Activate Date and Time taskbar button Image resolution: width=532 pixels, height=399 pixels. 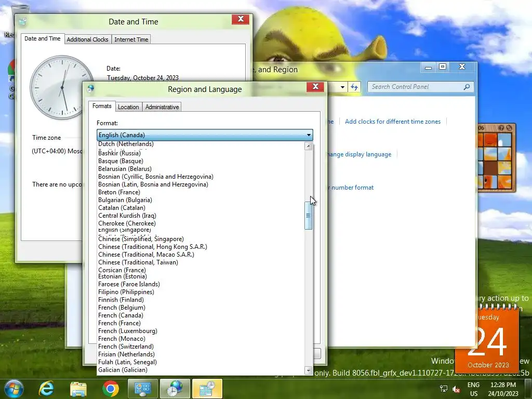pos(207,389)
